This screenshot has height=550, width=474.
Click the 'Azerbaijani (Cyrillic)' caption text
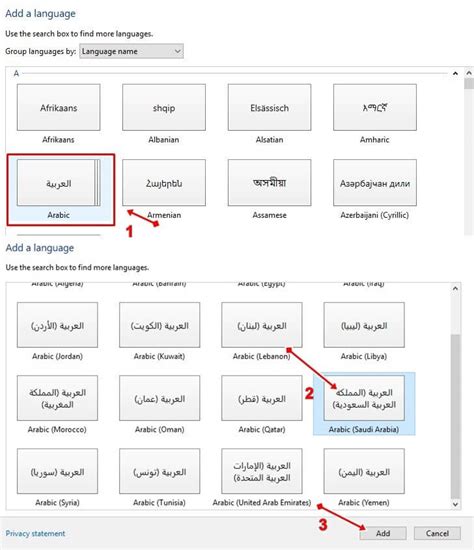(375, 215)
